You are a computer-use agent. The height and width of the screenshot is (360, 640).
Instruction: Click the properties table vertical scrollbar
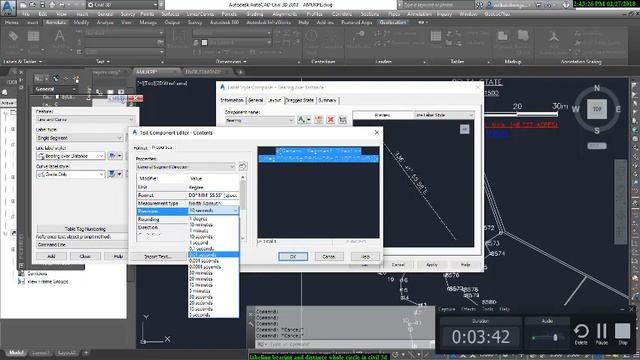pos(243,207)
